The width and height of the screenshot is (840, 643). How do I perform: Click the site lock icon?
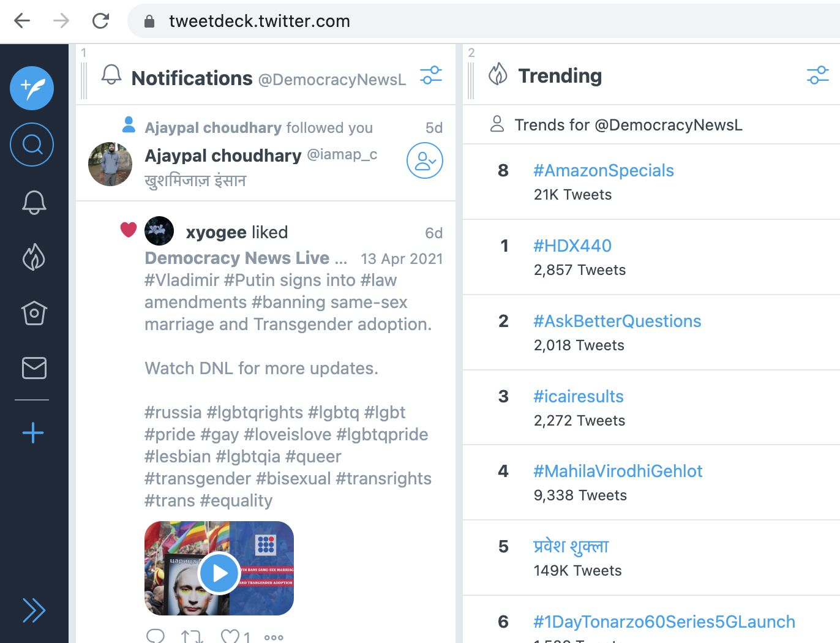click(x=149, y=21)
